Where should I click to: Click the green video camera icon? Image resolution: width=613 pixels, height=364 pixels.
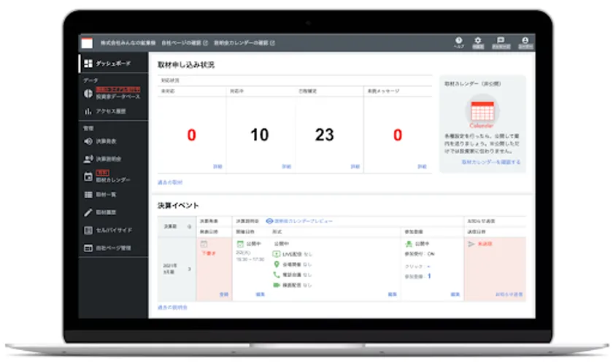coord(277,285)
